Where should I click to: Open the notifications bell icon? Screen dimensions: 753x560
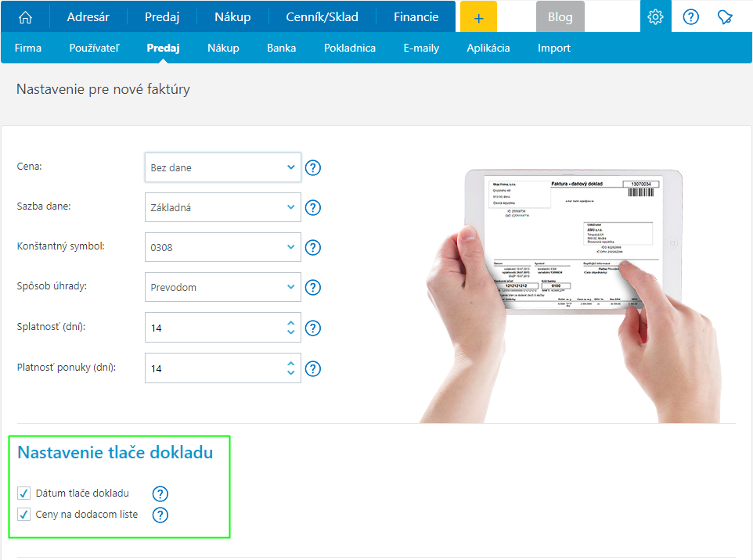pos(725,17)
